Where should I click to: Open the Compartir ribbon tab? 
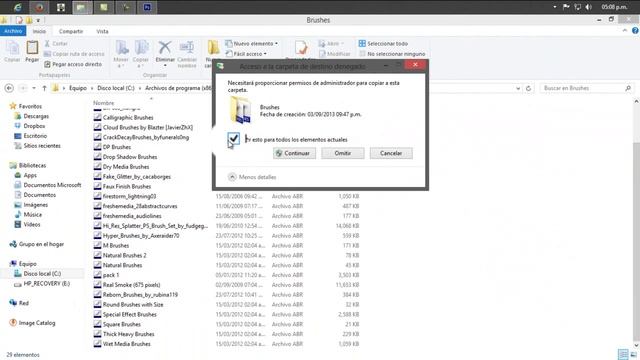[71, 31]
